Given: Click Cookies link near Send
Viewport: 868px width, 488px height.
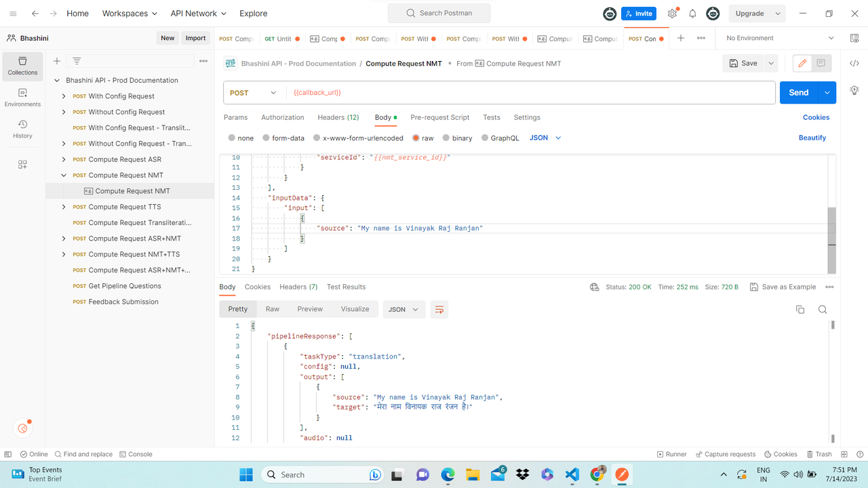Looking at the screenshot, I should click(x=816, y=117).
